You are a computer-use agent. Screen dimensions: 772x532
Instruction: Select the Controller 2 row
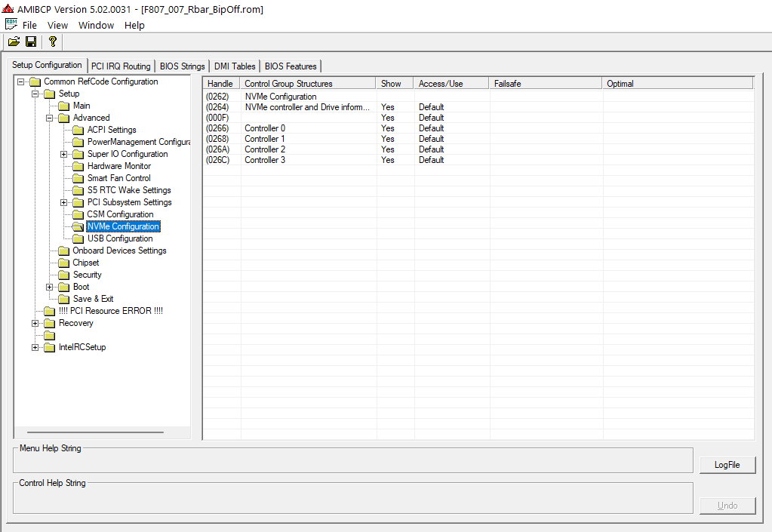click(x=478, y=149)
